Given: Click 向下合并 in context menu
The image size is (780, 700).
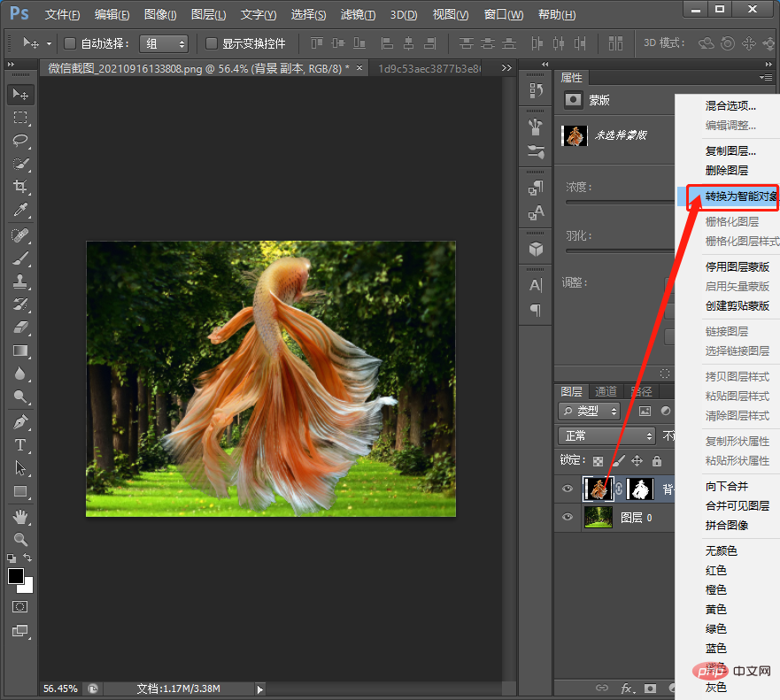Looking at the screenshot, I should (726, 486).
